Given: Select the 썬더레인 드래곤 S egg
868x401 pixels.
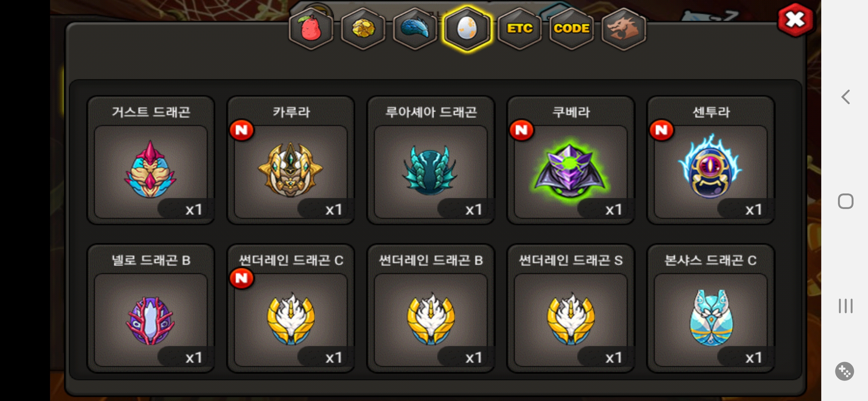Looking at the screenshot, I should coord(571,308).
